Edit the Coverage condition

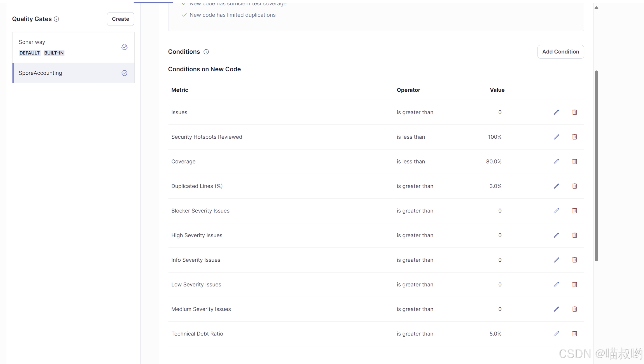556,161
